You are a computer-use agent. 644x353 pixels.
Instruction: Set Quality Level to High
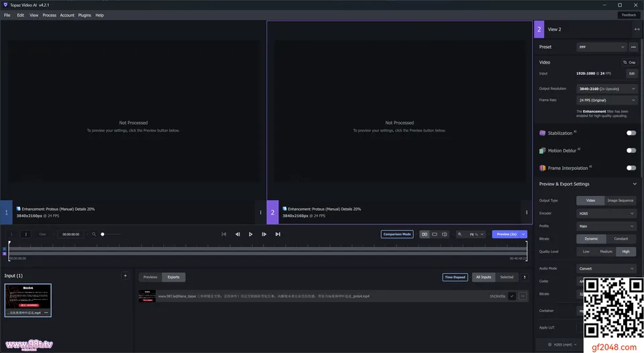626,252
